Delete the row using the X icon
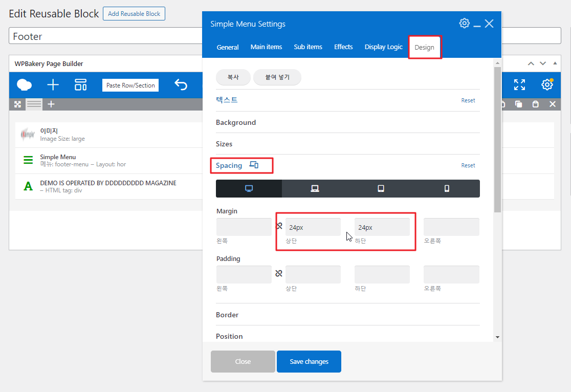571x392 pixels. click(x=553, y=104)
